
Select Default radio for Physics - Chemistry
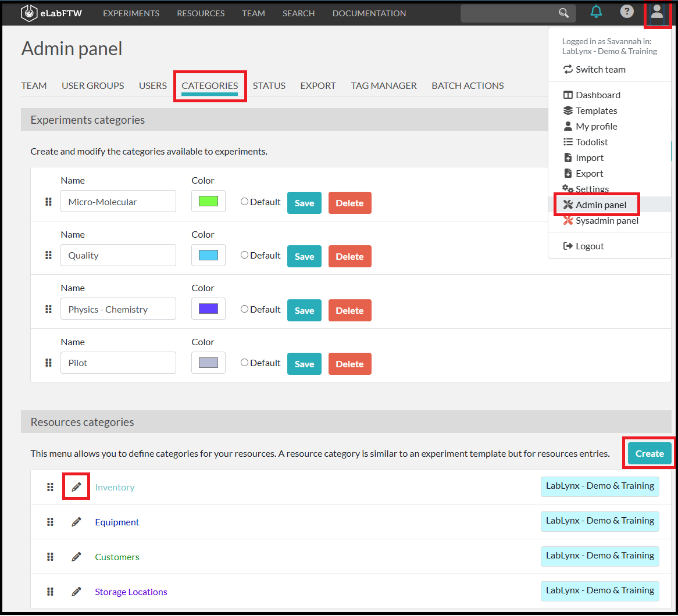245,309
